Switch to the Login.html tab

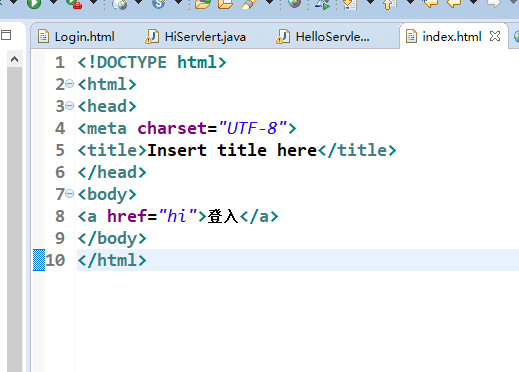point(84,37)
